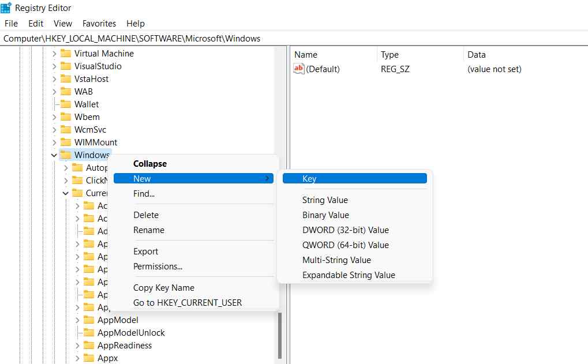Select the AppReadiness tree item
588x364 pixels.
[125, 346]
